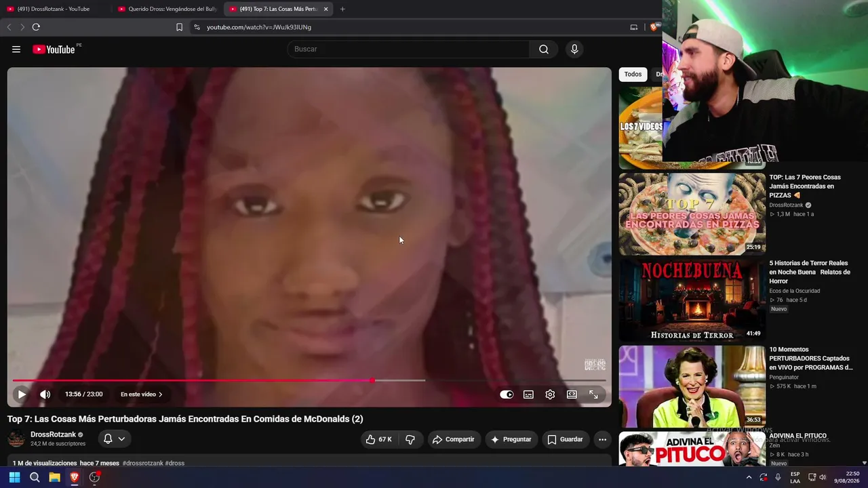
Task: Open the Nochebuena horror stories thumbnail
Action: pos(692,300)
